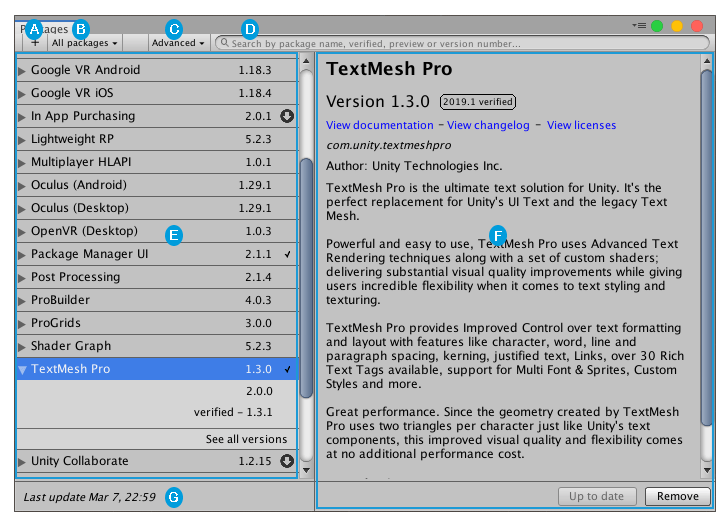This screenshot has width=728, height=525.
Task: Click the Version 1.3.0 label
Action: [378, 101]
